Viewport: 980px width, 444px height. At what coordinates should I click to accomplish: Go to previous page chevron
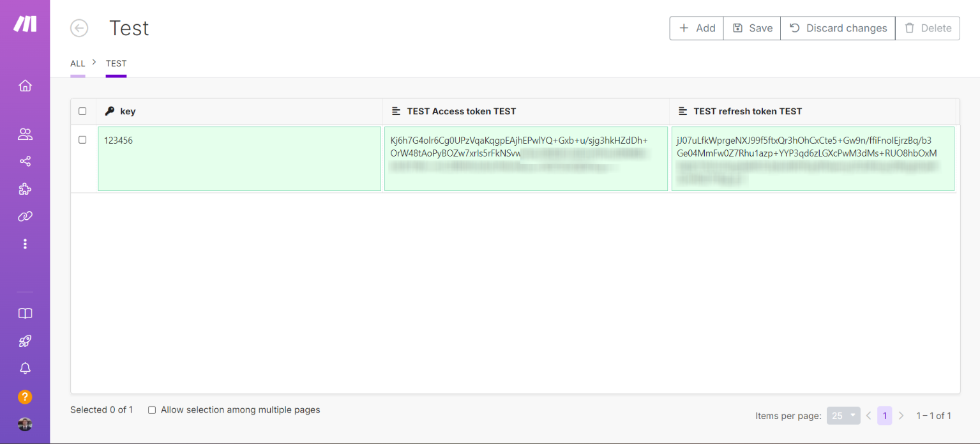pos(868,416)
